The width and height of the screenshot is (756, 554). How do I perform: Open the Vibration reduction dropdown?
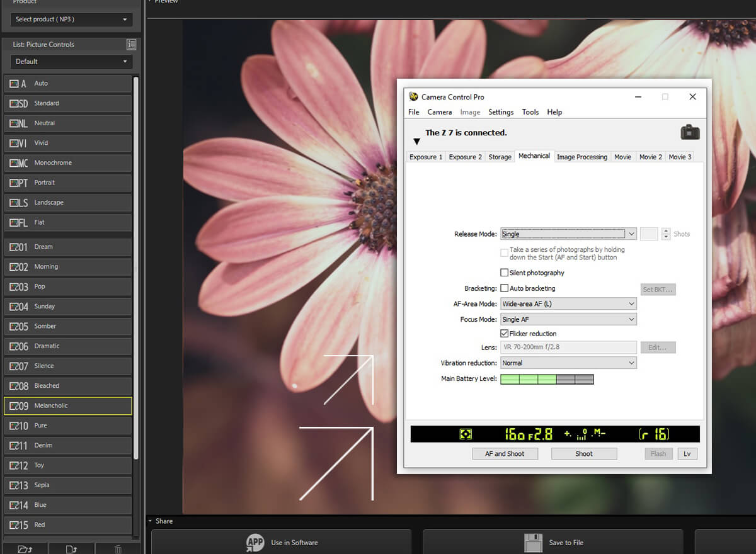click(568, 363)
